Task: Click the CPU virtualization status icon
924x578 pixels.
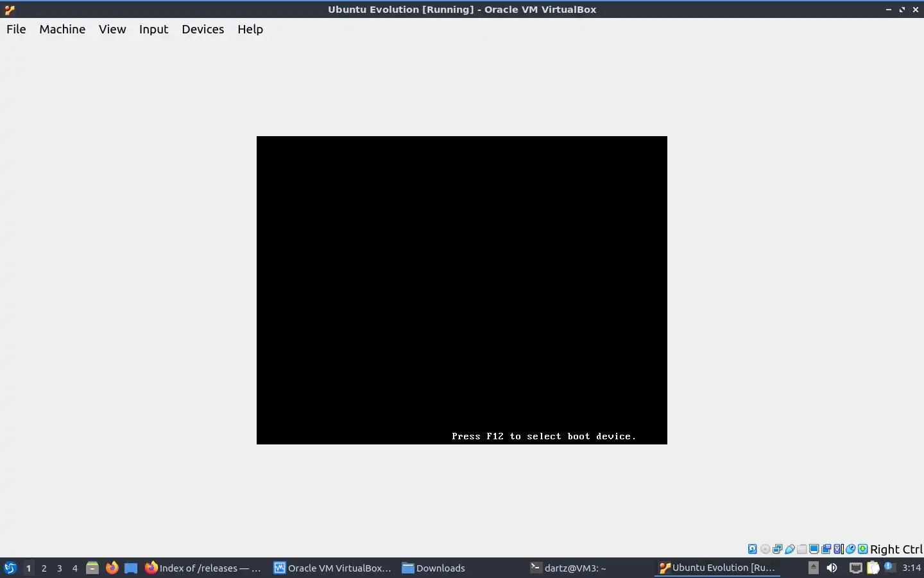Action: pos(838,549)
